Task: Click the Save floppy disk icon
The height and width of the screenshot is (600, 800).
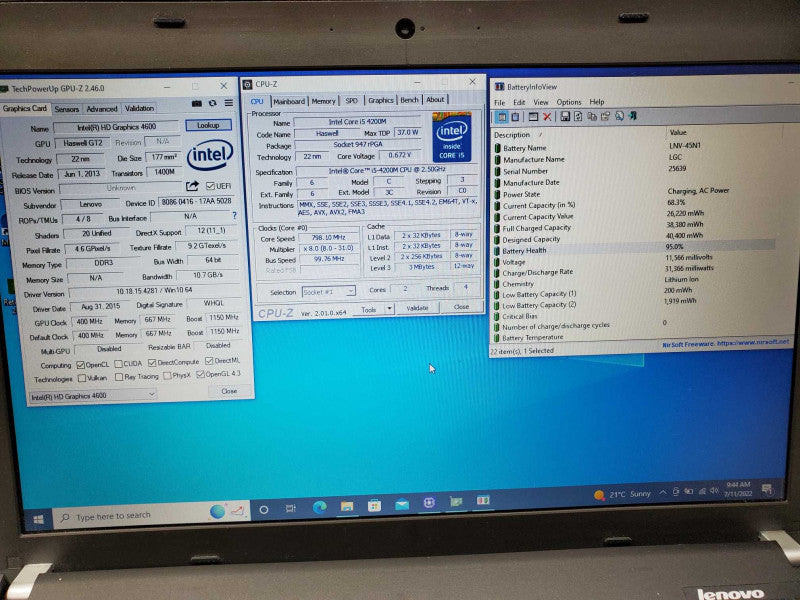Action: pos(565,116)
